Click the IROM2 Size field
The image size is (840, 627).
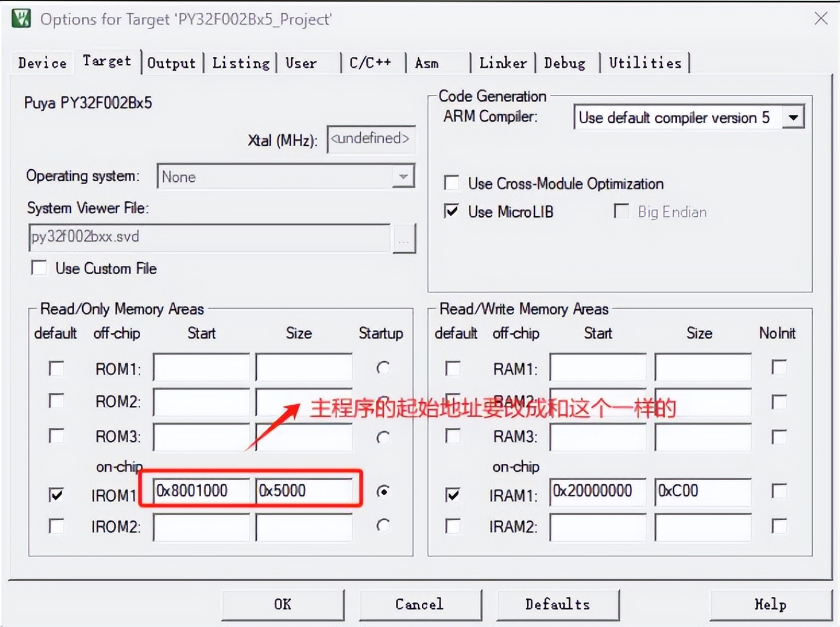click(x=304, y=527)
